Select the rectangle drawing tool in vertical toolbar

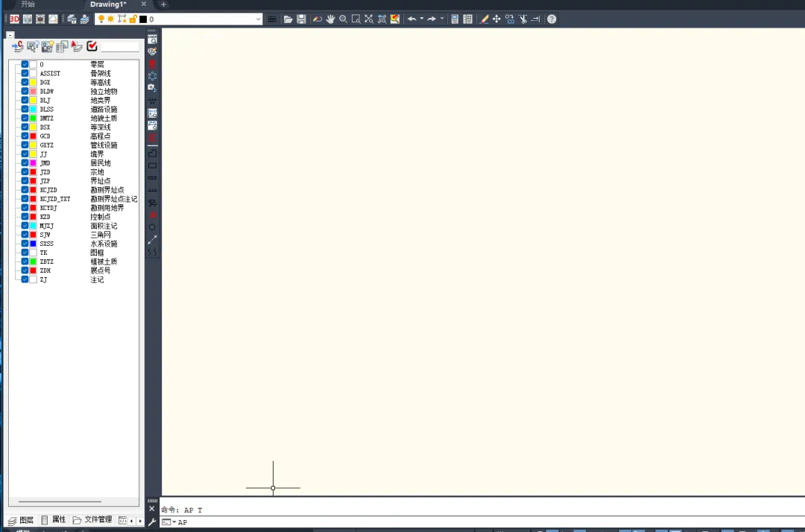(x=153, y=165)
